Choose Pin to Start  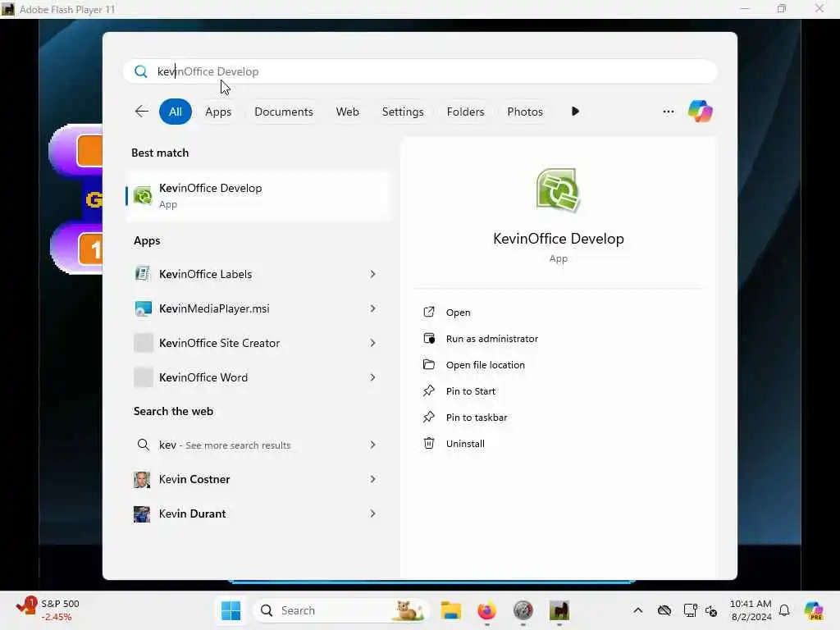pos(470,391)
